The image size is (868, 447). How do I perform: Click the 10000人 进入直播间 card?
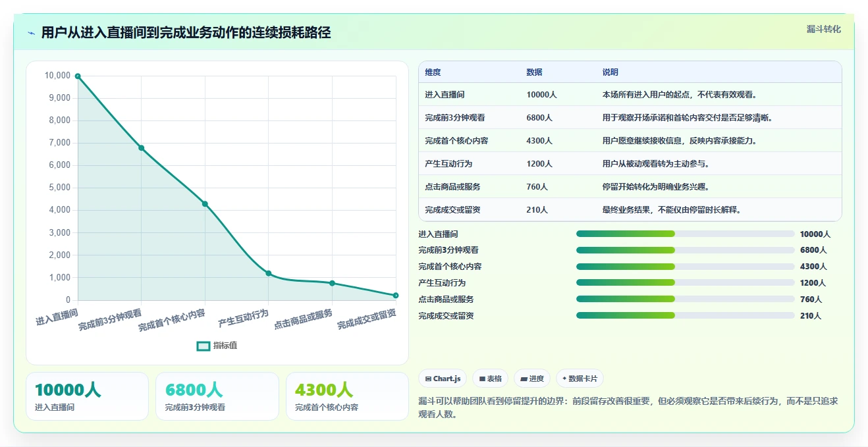tap(87, 396)
